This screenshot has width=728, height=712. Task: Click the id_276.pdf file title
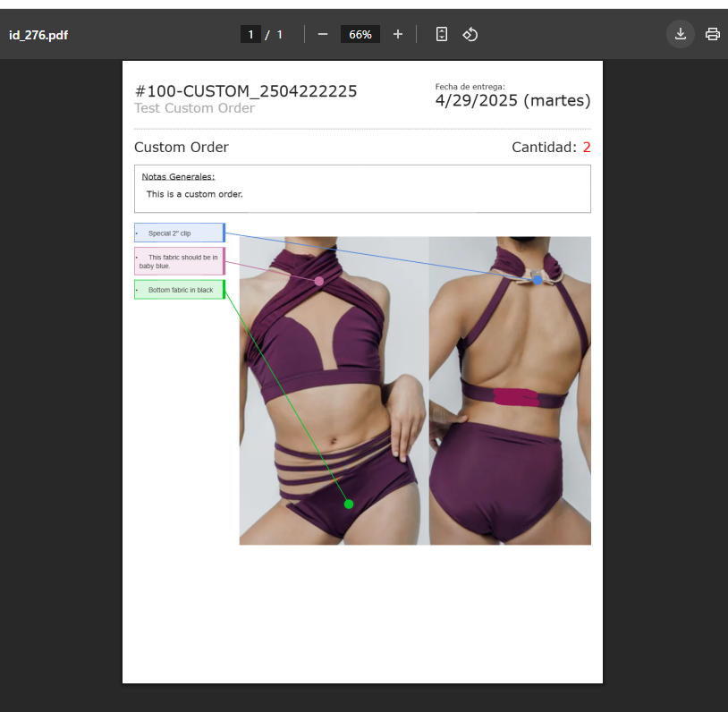point(38,35)
